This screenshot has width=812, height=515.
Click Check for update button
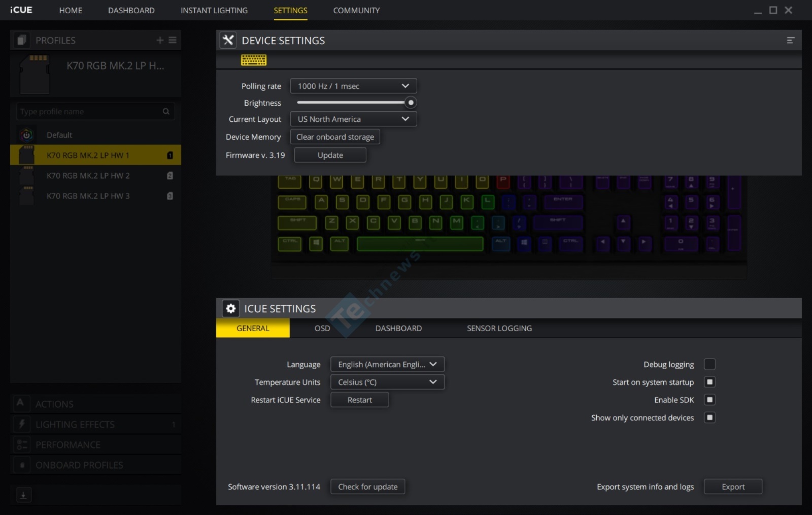click(368, 487)
